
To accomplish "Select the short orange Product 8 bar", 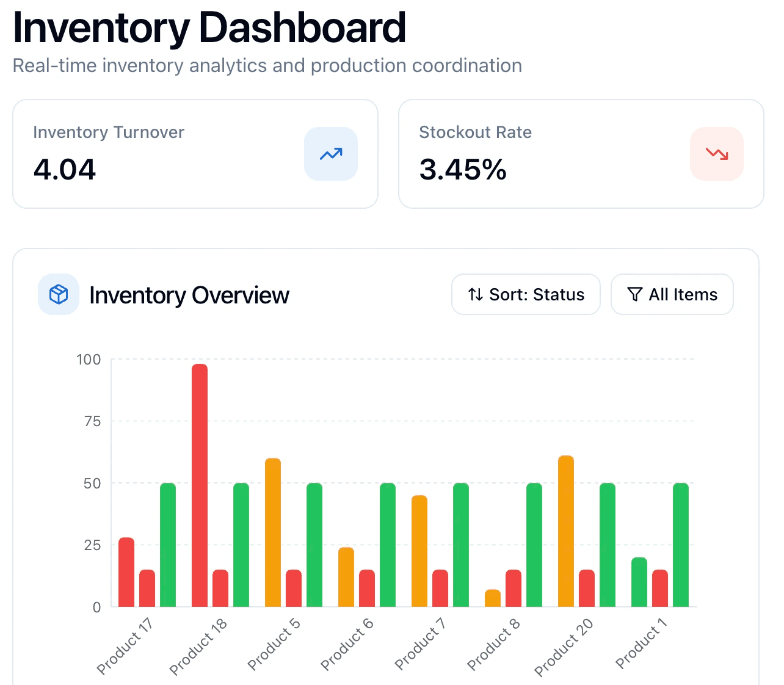I will 493,598.
